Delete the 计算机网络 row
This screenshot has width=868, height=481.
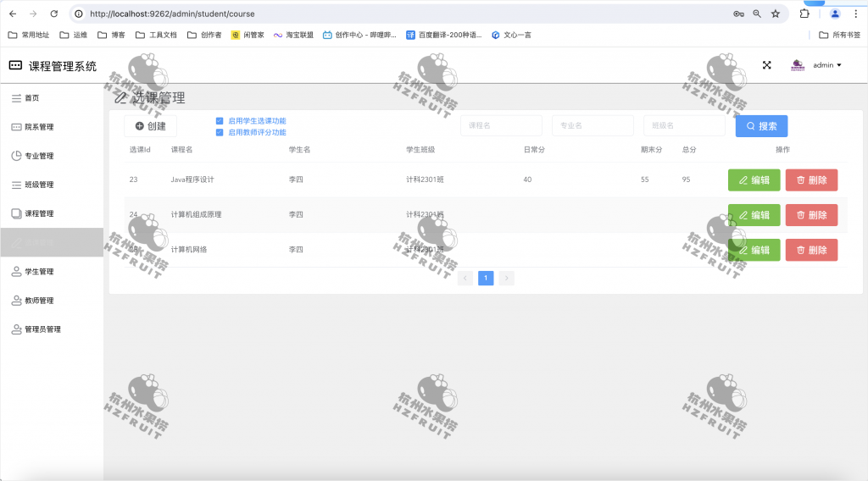(x=811, y=250)
